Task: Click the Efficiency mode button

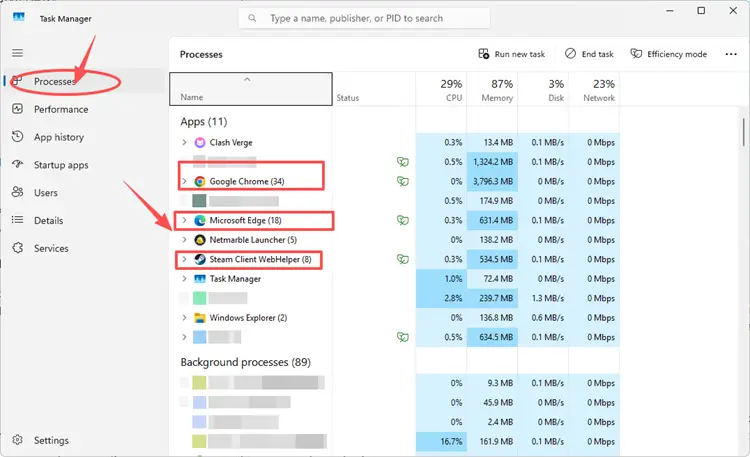Action: [668, 54]
